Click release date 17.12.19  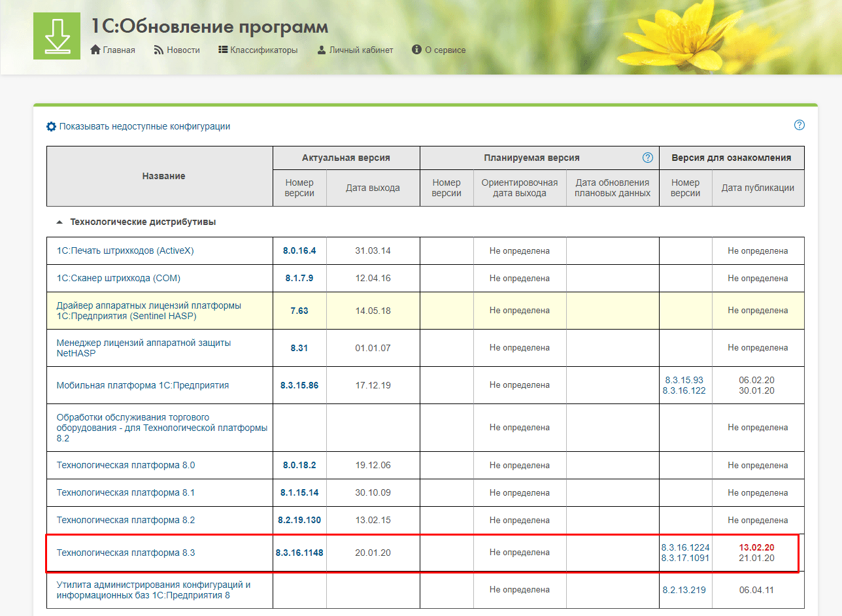tap(373, 385)
